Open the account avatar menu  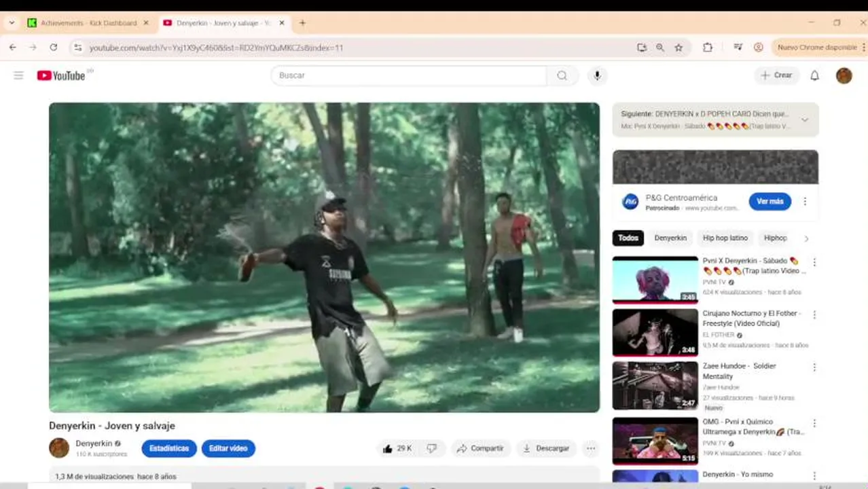[x=844, y=75]
